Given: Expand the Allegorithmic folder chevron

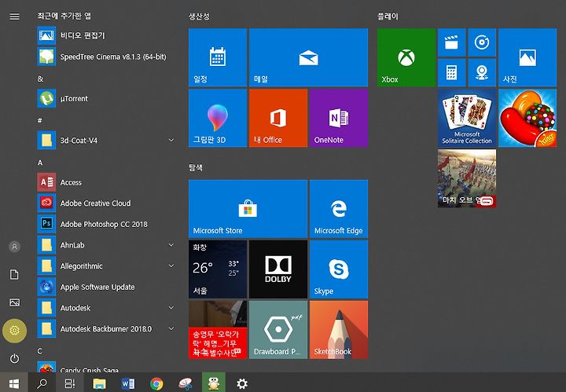Looking at the screenshot, I should click(171, 266).
